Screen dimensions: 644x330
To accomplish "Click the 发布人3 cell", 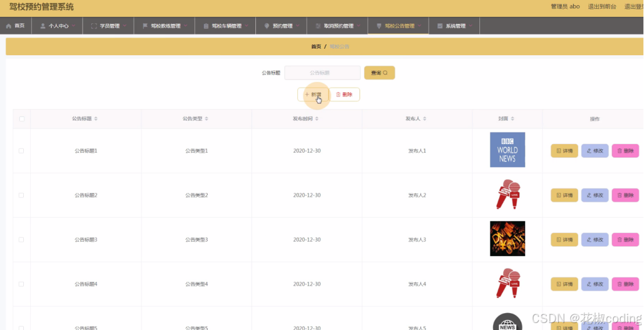I will (x=417, y=239).
